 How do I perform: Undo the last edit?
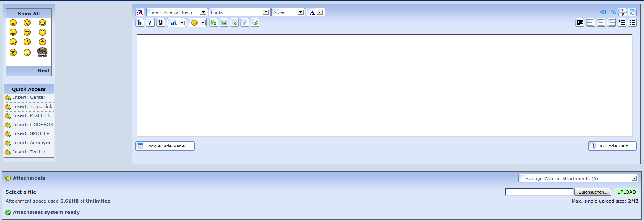pyautogui.click(x=603, y=12)
